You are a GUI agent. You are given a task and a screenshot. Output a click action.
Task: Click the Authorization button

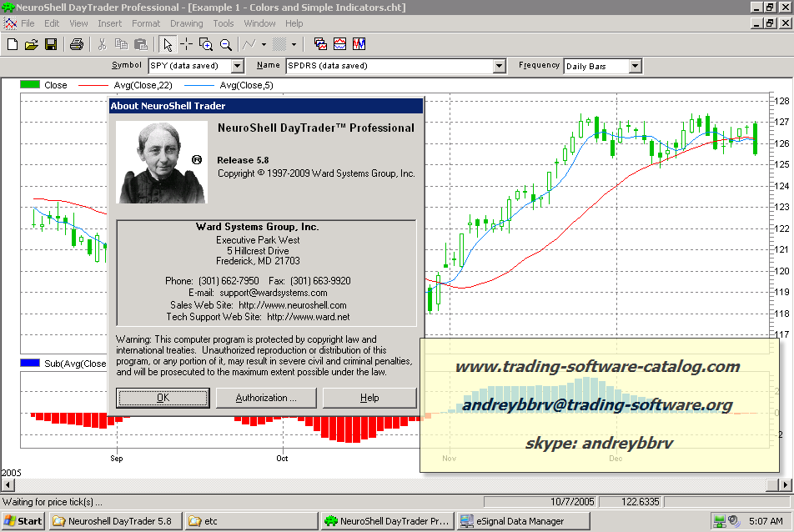tap(266, 398)
